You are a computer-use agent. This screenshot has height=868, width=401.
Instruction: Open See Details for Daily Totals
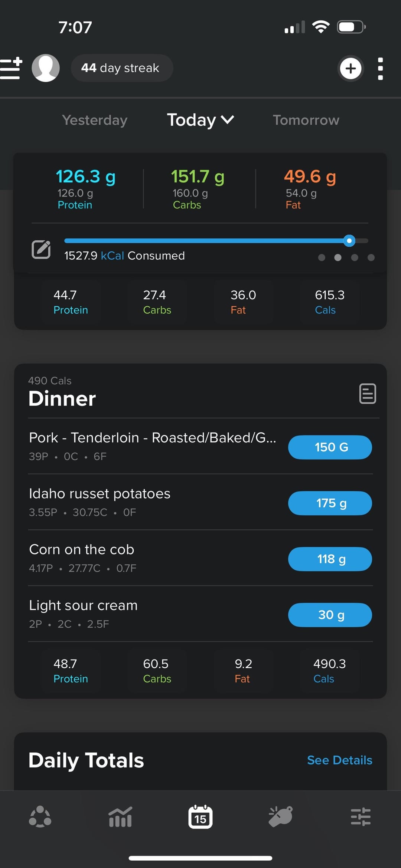click(339, 760)
